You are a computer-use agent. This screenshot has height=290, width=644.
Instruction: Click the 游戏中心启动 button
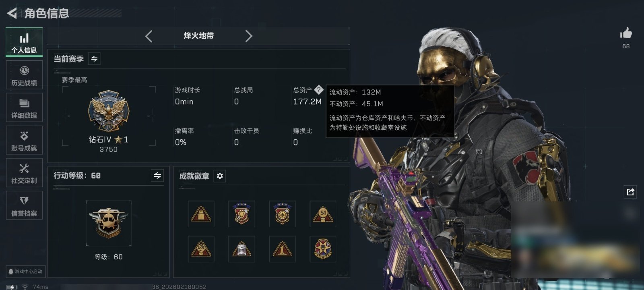tap(25, 271)
